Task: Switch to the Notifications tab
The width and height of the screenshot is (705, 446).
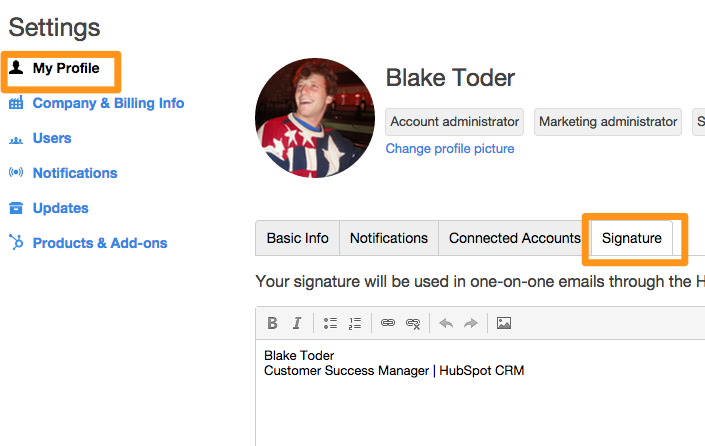Action: click(x=389, y=238)
